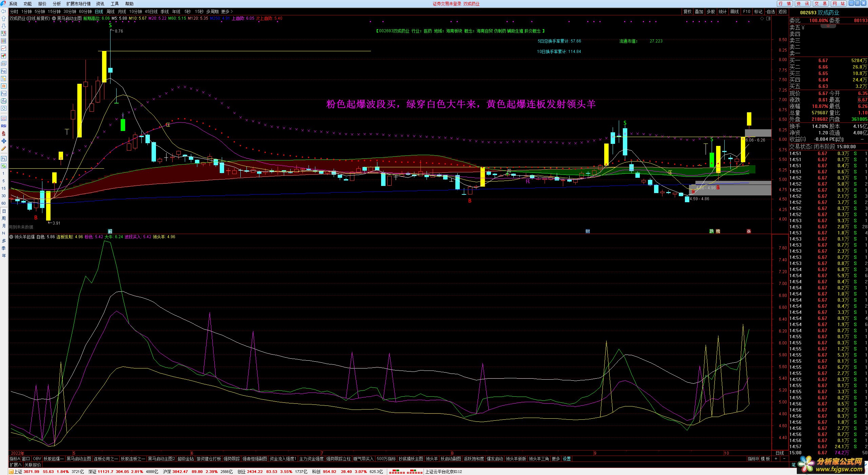Click the FS icon in left sidebar
Image resolution: width=868 pixels, height=475 pixels.
click(4, 158)
